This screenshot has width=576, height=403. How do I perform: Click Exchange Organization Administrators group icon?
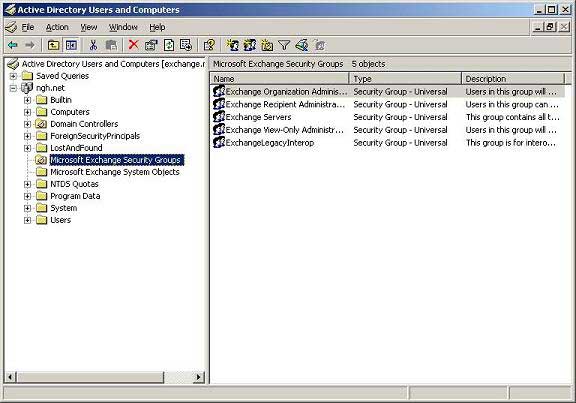coord(219,91)
